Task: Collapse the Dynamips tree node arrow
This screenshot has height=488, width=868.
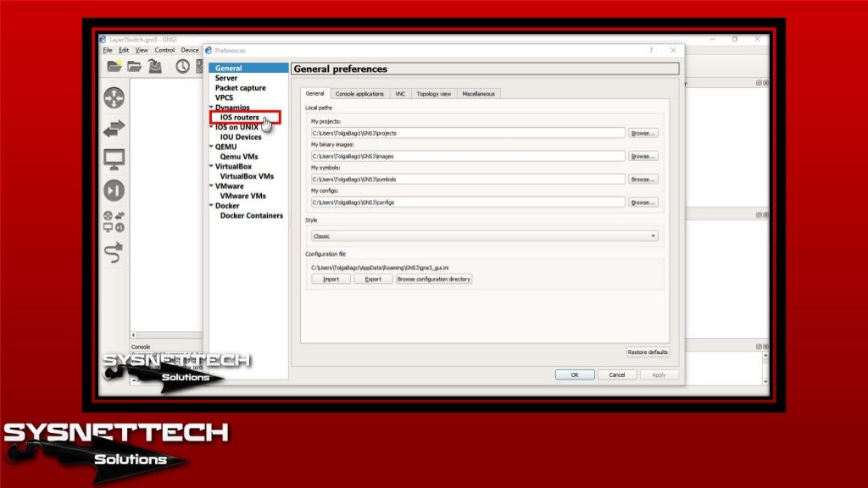Action: [x=211, y=107]
